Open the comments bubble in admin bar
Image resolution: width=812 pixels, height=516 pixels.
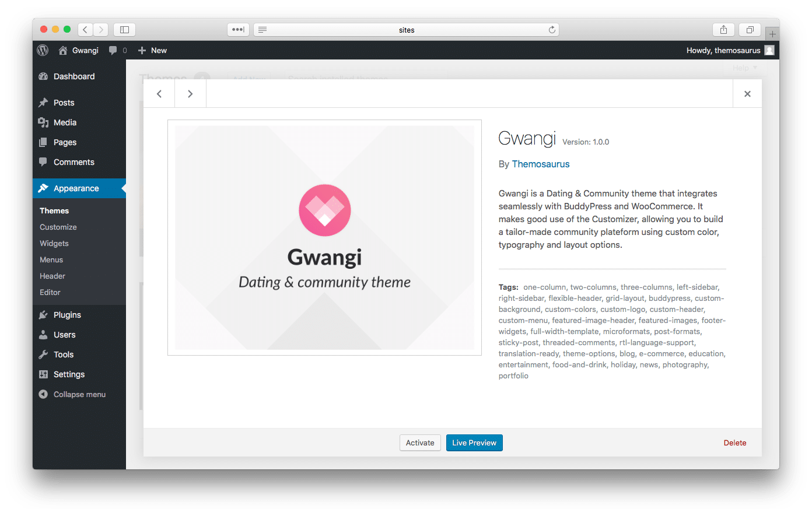pyautogui.click(x=113, y=50)
